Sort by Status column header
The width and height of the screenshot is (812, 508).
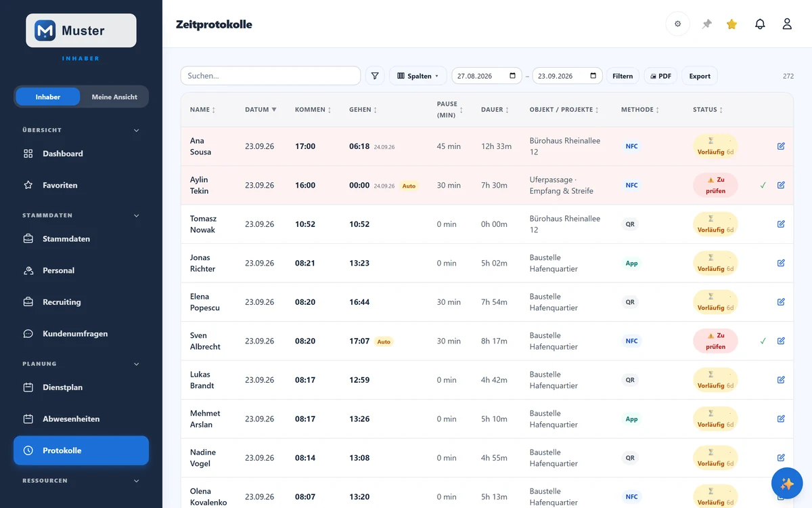(708, 110)
